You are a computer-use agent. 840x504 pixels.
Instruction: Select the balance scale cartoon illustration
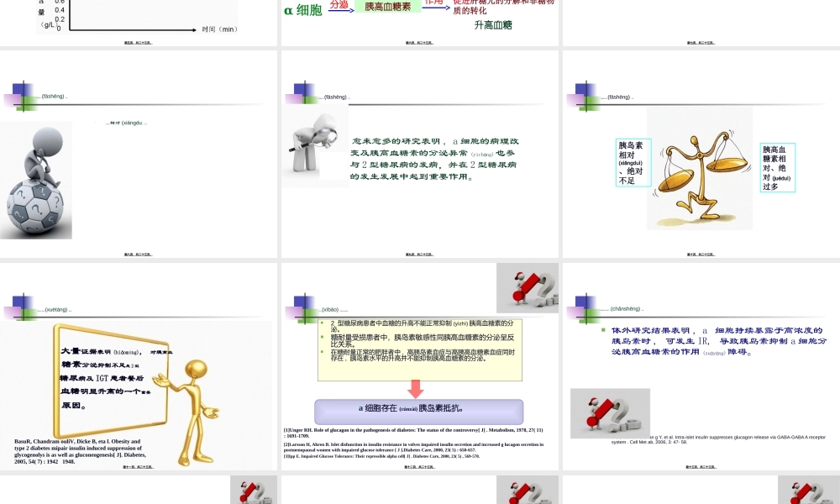tap(699, 168)
